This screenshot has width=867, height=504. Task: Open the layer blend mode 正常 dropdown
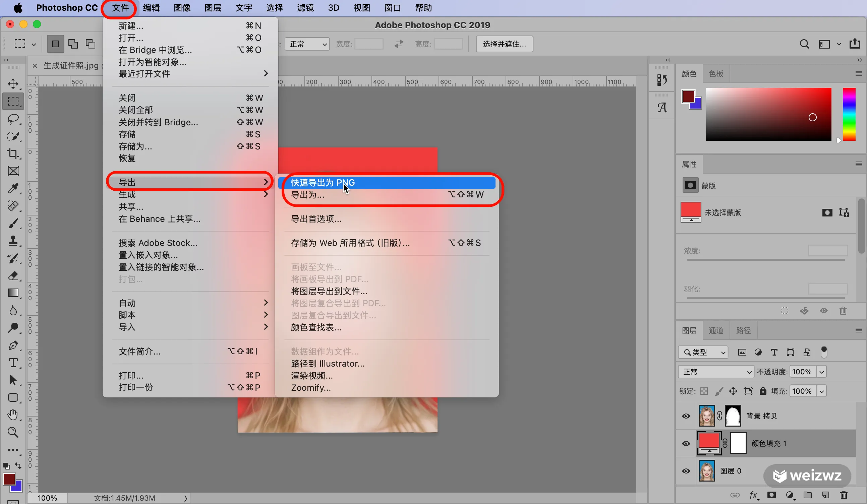click(x=716, y=372)
